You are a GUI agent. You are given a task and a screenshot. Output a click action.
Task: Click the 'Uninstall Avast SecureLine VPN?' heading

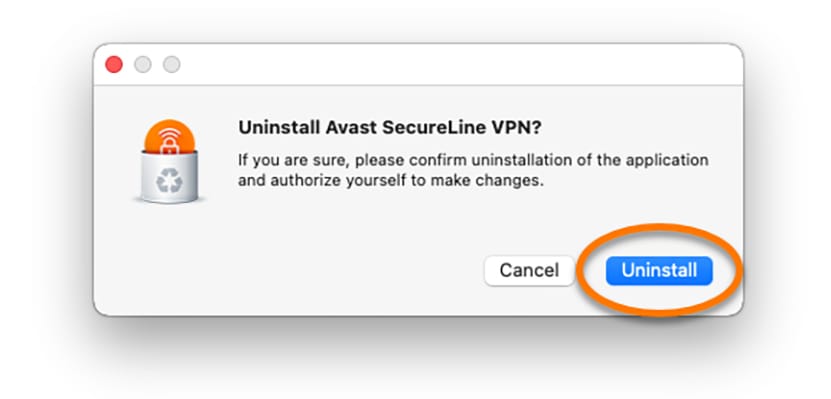390,127
